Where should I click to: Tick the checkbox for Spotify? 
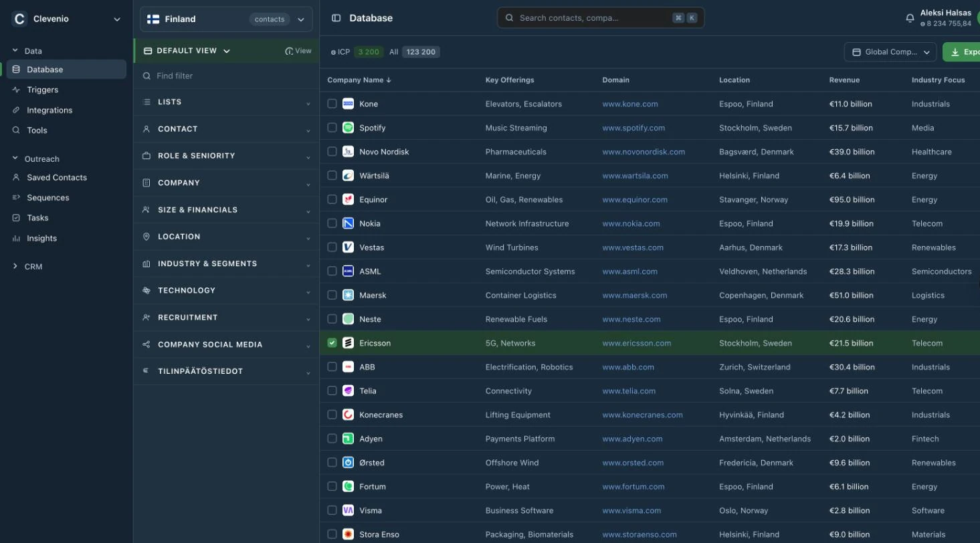point(332,128)
